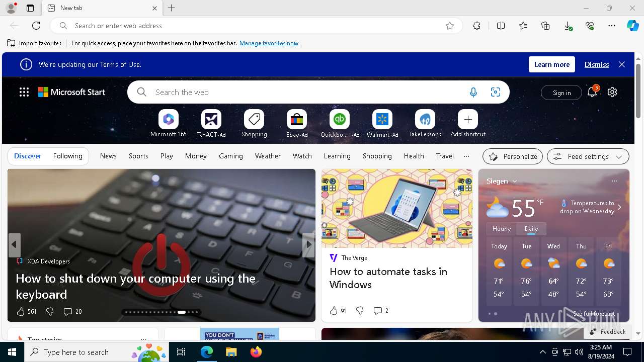Click the browser address bar
Screen dimensions: 644x362
coord(257,26)
